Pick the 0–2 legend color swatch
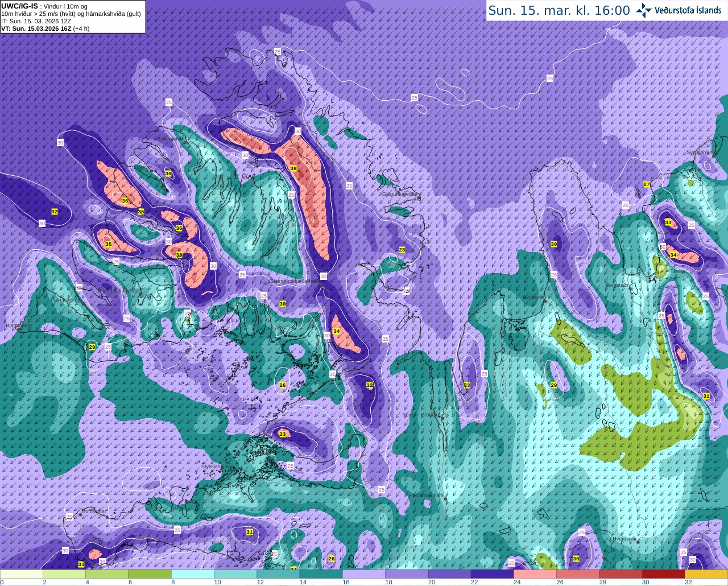This screenshot has width=728, height=586. pos(22,573)
